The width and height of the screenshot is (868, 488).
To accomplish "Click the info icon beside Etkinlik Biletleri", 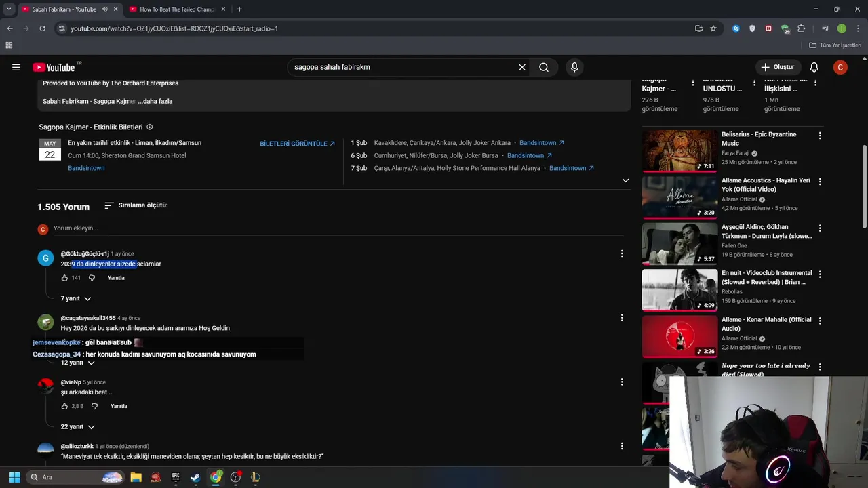I will pyautogui.click(x=150, y=127).
